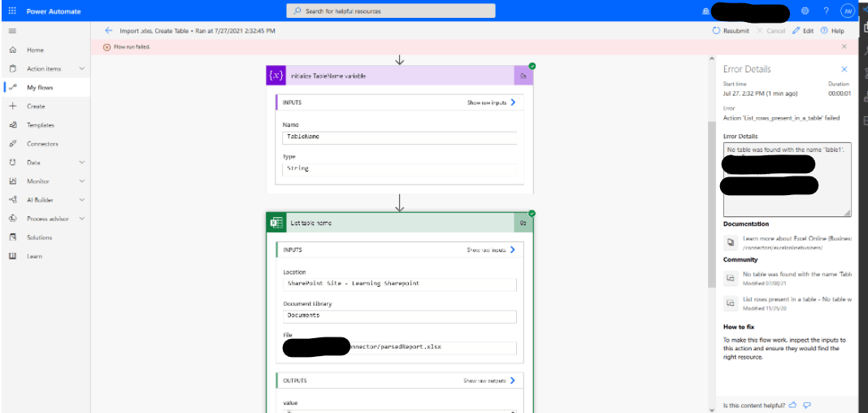Open the help question mark icon
Image resolution: width=868 pixels, height=413 pixels.
[x=827, y=11]
